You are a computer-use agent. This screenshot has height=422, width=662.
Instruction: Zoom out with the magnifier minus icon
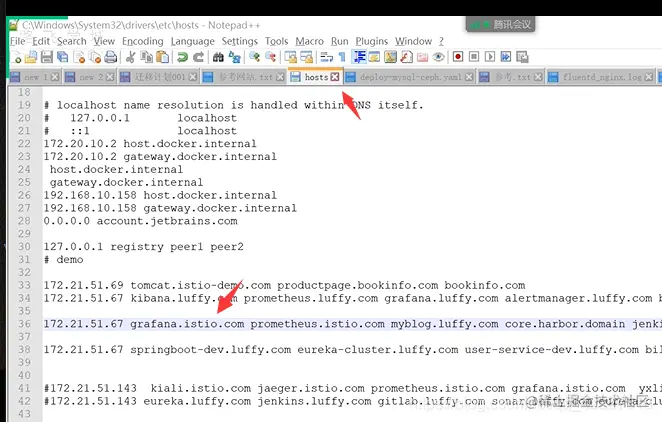point(270,57)
